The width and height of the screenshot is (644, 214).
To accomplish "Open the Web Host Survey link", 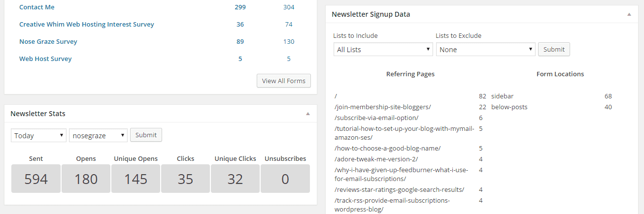I will click(45, 59).
